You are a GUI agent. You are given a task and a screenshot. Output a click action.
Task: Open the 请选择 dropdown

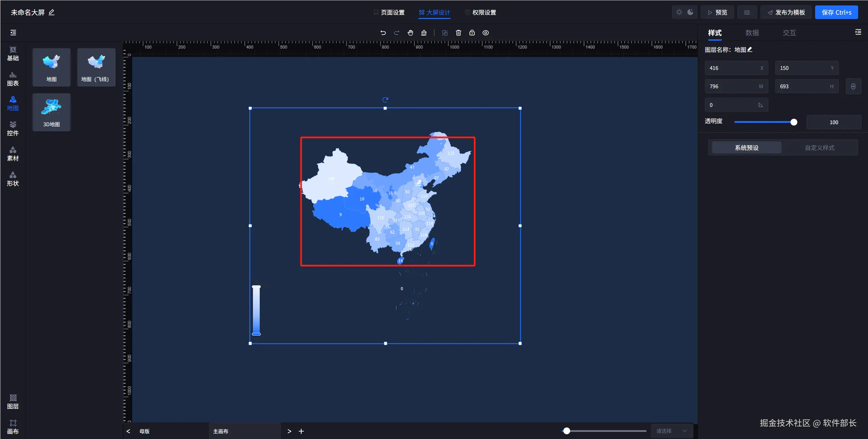[x=671, y=431]
